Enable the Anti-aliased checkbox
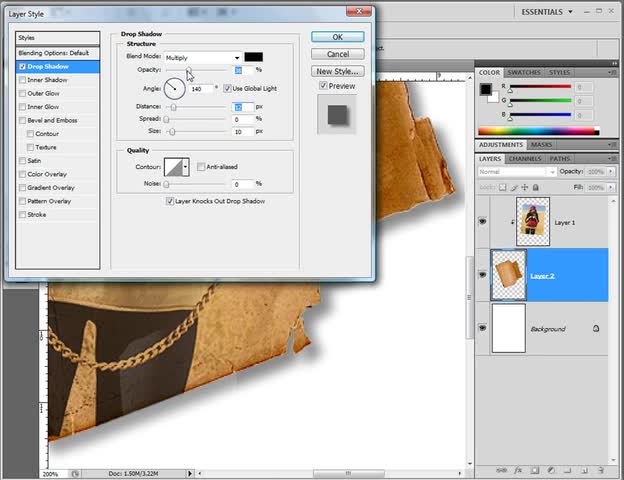The width and height of the screenshot is (624, 480). pyautogui.click(x=201, y=167)
